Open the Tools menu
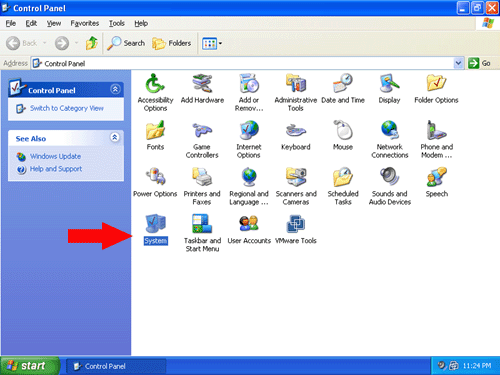This screenshot has height=375, width=500. pos(117,23)
